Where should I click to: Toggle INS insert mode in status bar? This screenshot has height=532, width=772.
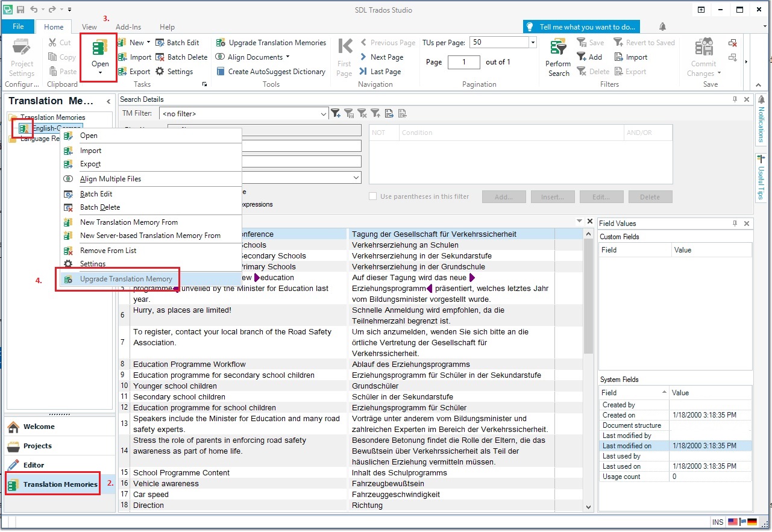(x=717, y=522)
